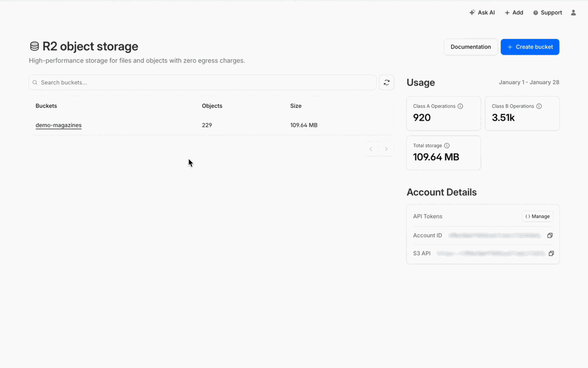Copy the S3 API endpoint
588x368 pixels.
[x=551, y=253]
